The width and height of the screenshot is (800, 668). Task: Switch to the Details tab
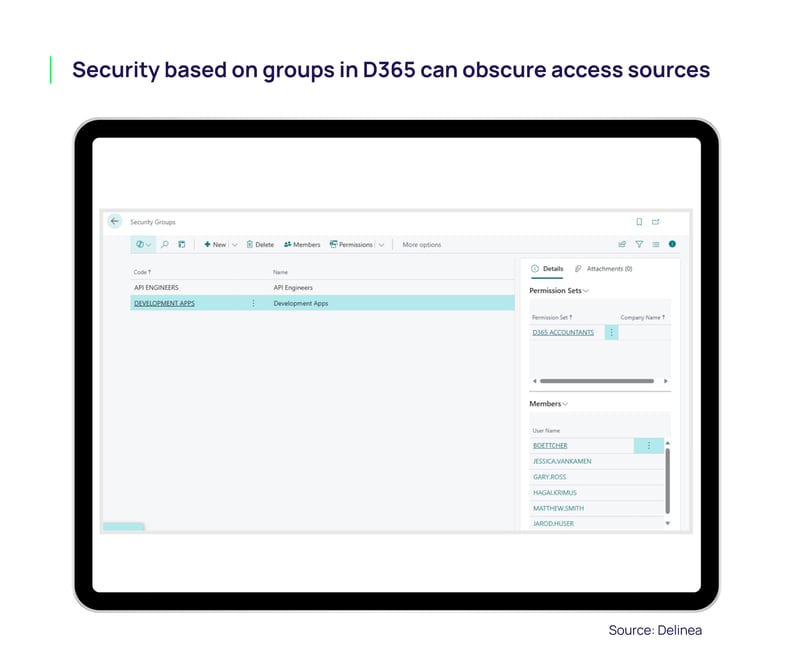547,268
